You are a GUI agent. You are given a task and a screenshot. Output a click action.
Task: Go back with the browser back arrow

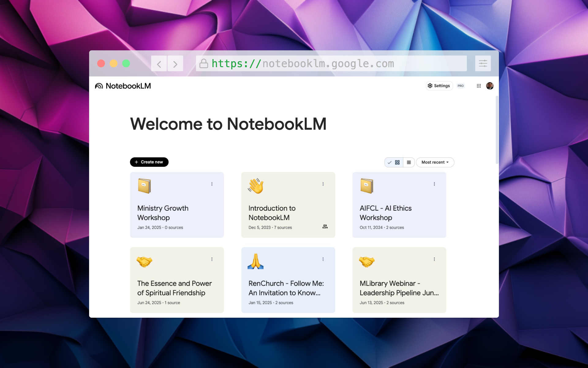(x=159, y=63)
